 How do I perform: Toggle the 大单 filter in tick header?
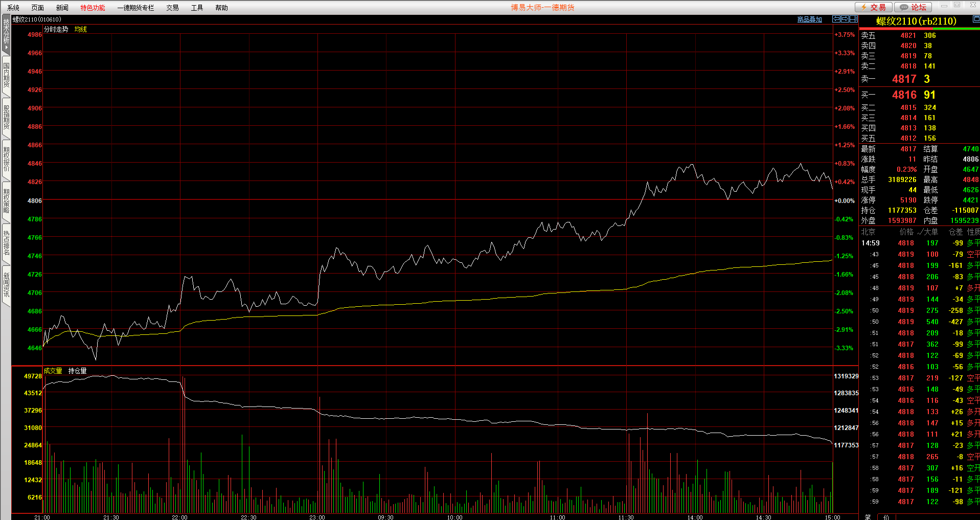(928, 232)
